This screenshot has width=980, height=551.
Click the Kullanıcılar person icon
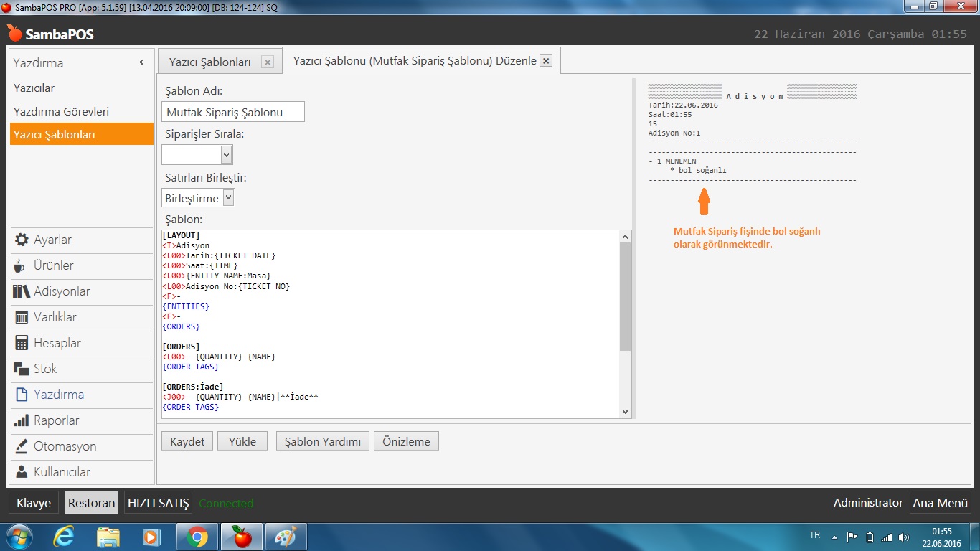[x=22, y=472]
